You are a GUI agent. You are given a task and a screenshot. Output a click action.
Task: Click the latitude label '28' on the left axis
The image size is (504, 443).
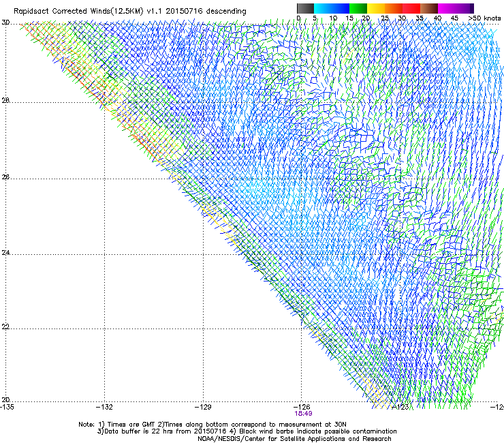click(5, 101)
